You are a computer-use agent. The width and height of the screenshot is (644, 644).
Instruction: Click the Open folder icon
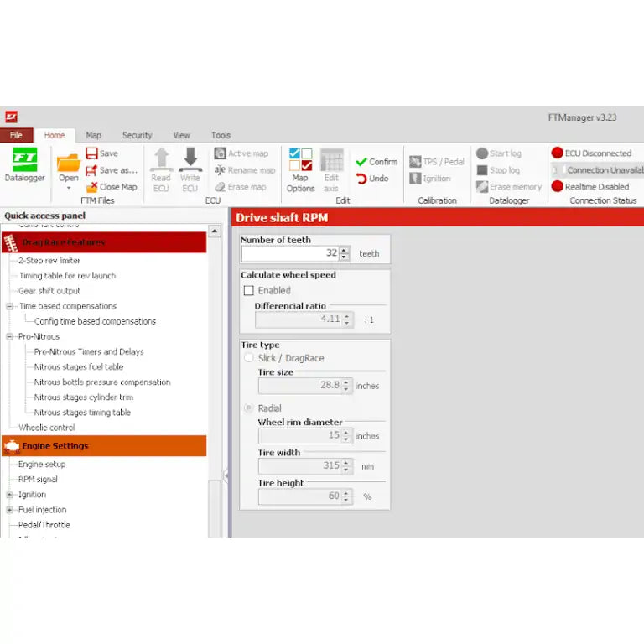tap(68, 161)
